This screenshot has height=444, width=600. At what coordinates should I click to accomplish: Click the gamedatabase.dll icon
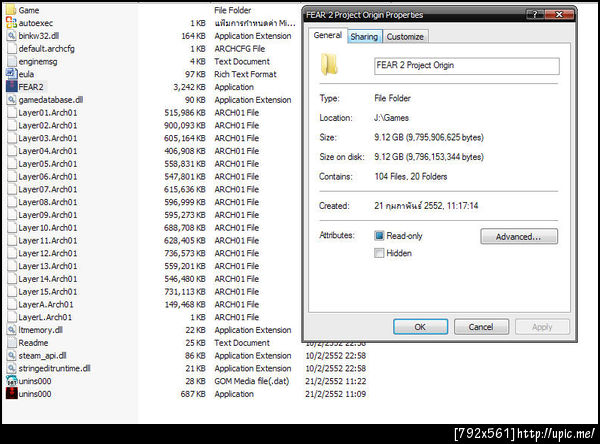click(x=11, y=100)
